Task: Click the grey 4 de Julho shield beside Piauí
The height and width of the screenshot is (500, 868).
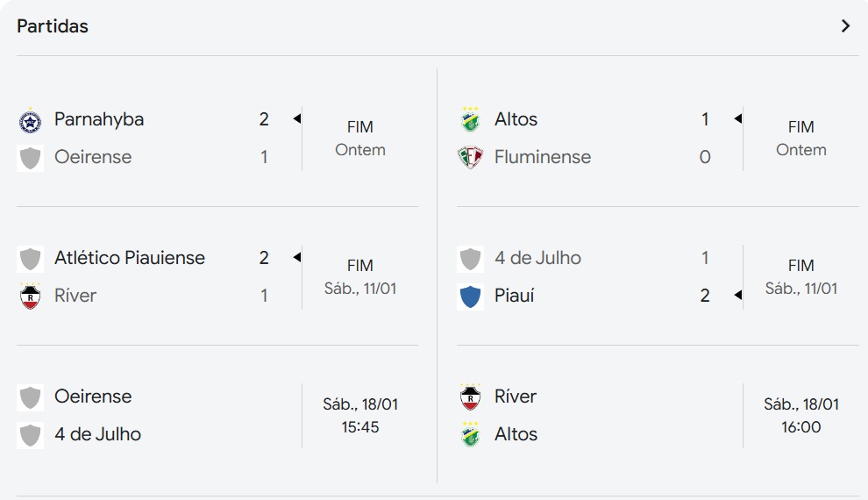Action: point(470,259)
